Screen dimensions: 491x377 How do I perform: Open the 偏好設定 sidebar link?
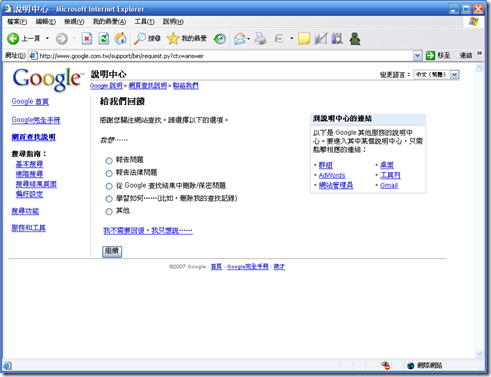(x=29, y=194)
